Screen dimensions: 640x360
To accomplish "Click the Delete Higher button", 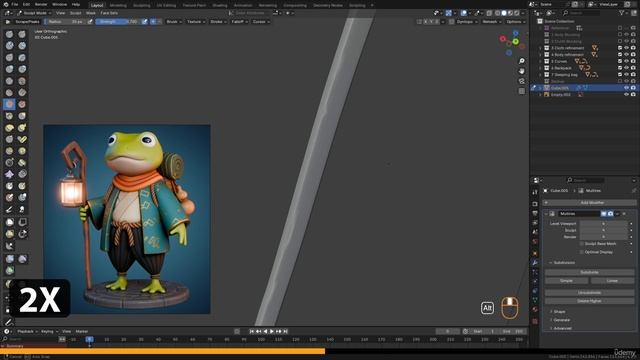I will [589, 301].
